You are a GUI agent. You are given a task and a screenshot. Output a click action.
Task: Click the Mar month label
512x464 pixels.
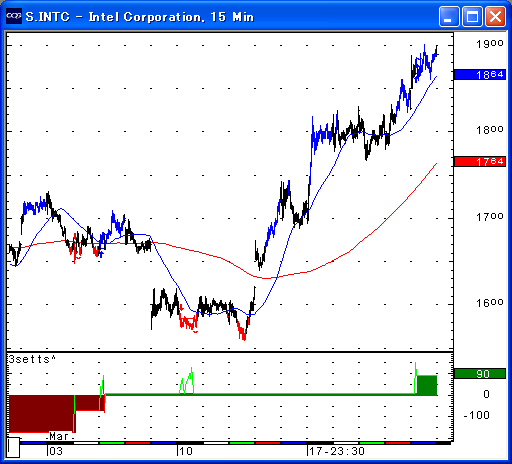[x=59, y=436]
